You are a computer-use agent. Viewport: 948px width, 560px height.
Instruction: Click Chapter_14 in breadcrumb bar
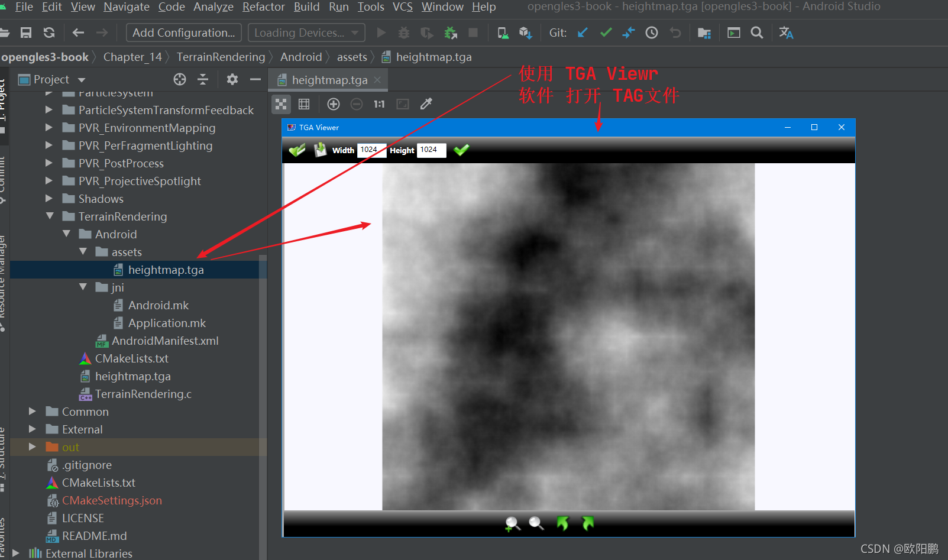click(x=132, y=57)
